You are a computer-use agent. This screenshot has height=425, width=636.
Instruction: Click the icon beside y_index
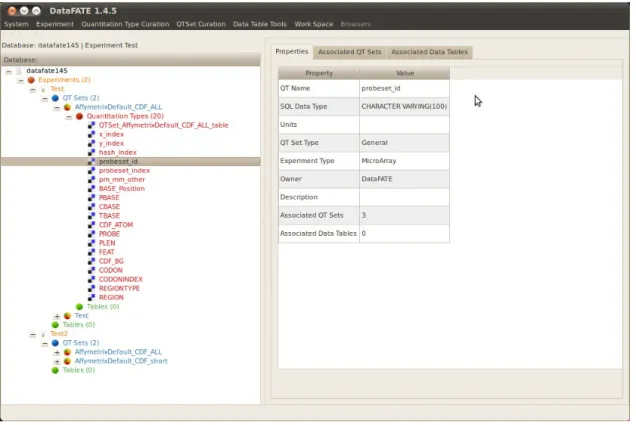tap(92, 144)
